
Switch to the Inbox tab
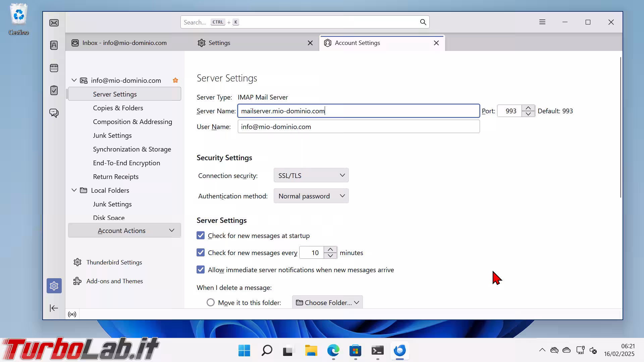[x=124, y=43]
